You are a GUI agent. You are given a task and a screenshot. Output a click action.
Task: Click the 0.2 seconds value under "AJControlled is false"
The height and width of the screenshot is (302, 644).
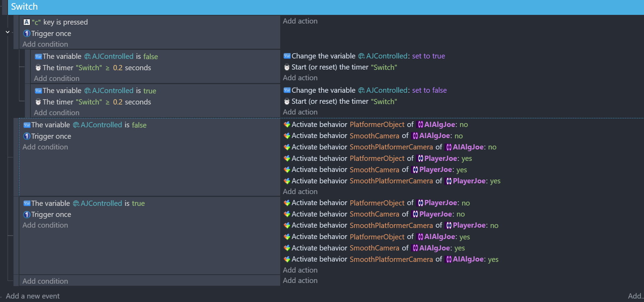click(118, 68)
